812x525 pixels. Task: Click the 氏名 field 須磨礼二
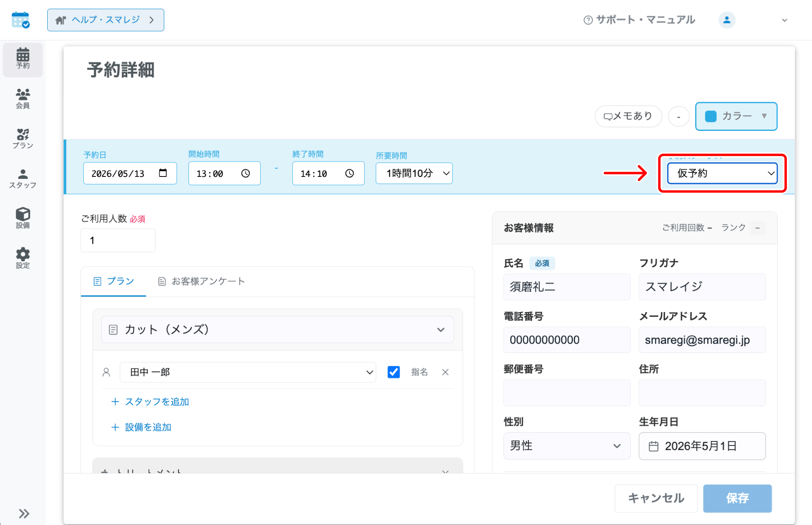pos(567,287)
